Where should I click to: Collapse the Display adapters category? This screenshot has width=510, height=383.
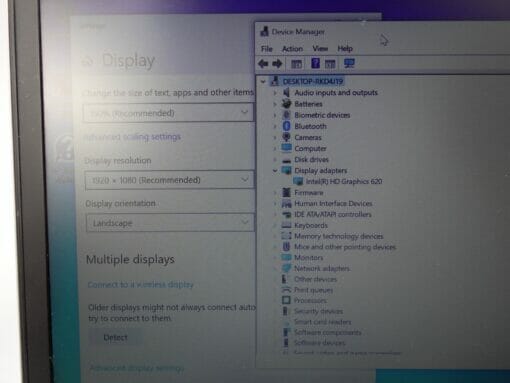tap(275, 170)
